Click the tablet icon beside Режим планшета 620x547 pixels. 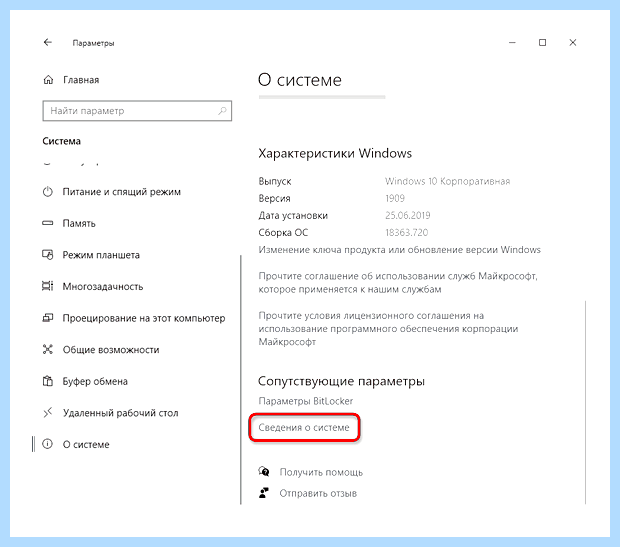coord(47,255)
